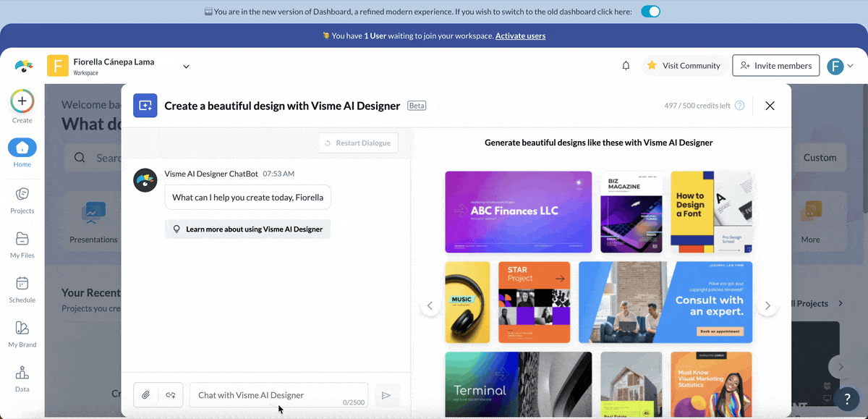Click the attach file paperclip icon

click(146, 395)
